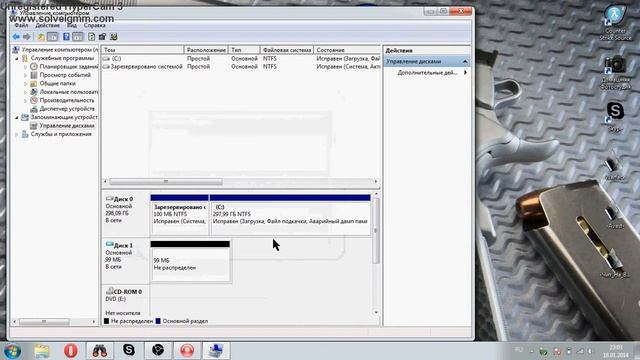
Task: Open disk settings toolbar icon
Action: (x=102, y=37)
